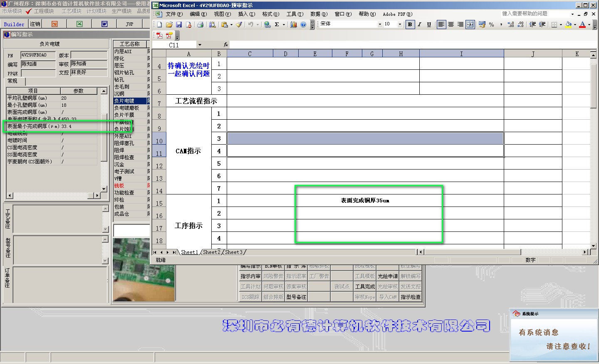
Task: Click the Excel icon button beside Builder
Action: (x=79, y=24)
